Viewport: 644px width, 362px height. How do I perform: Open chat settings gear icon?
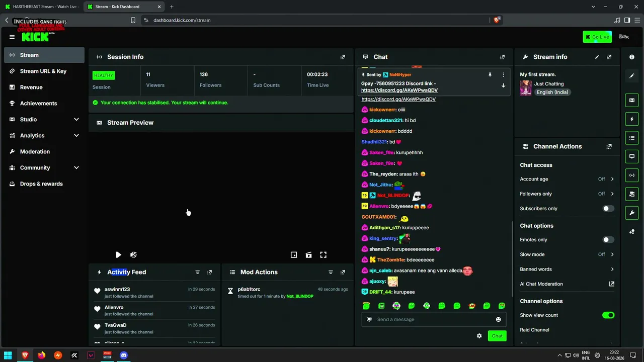[x=479, y=336]
